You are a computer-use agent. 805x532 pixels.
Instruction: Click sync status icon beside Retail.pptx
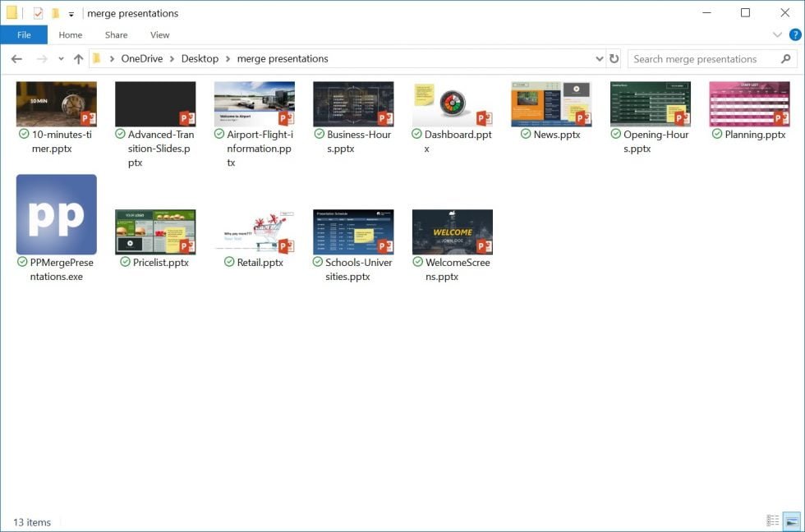point(229,262)
